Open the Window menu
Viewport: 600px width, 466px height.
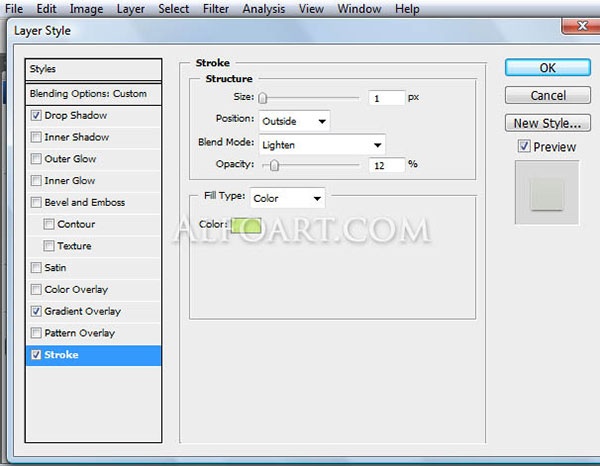click(x=359, y=8)
